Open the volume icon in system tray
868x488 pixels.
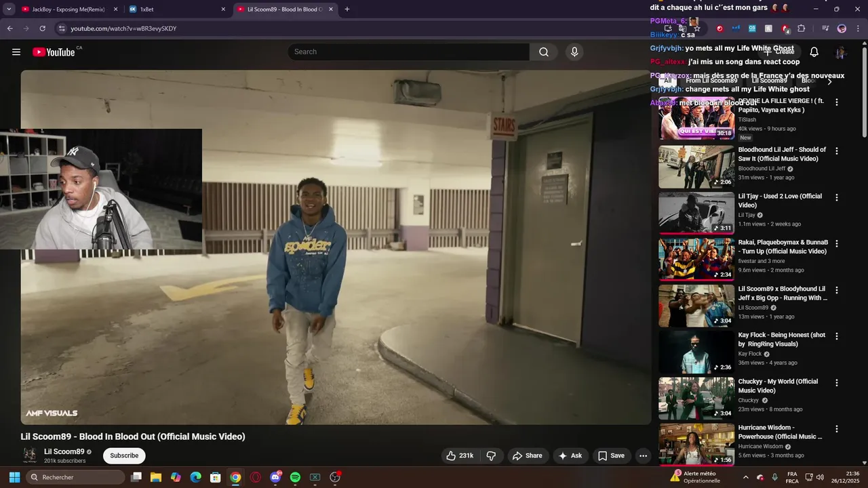(x=820, y=477)
